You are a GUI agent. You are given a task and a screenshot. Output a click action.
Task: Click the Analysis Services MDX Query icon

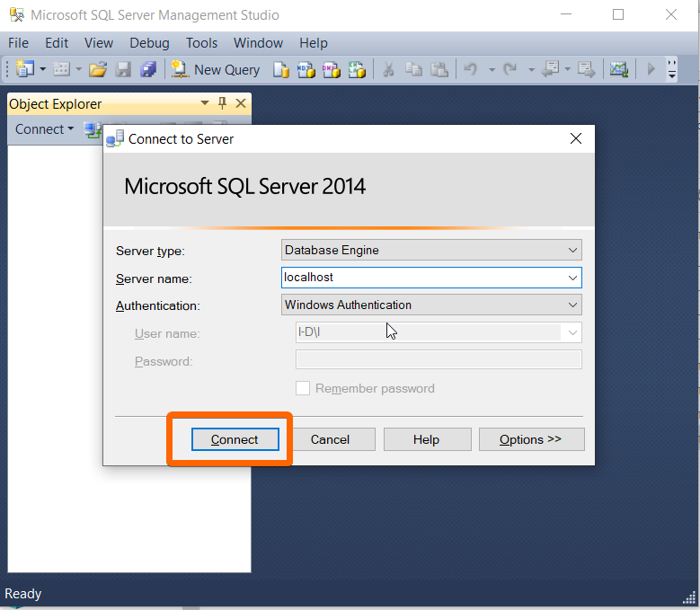[306, 69]
